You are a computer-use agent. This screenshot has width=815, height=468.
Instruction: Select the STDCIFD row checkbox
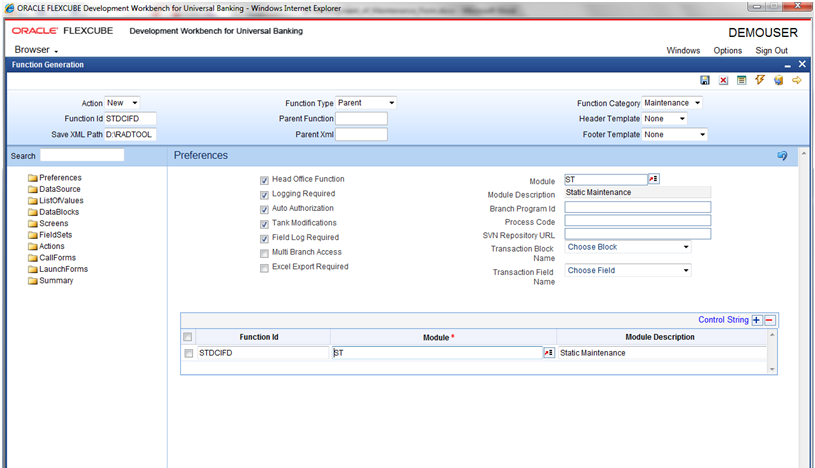tap(189, 354)
